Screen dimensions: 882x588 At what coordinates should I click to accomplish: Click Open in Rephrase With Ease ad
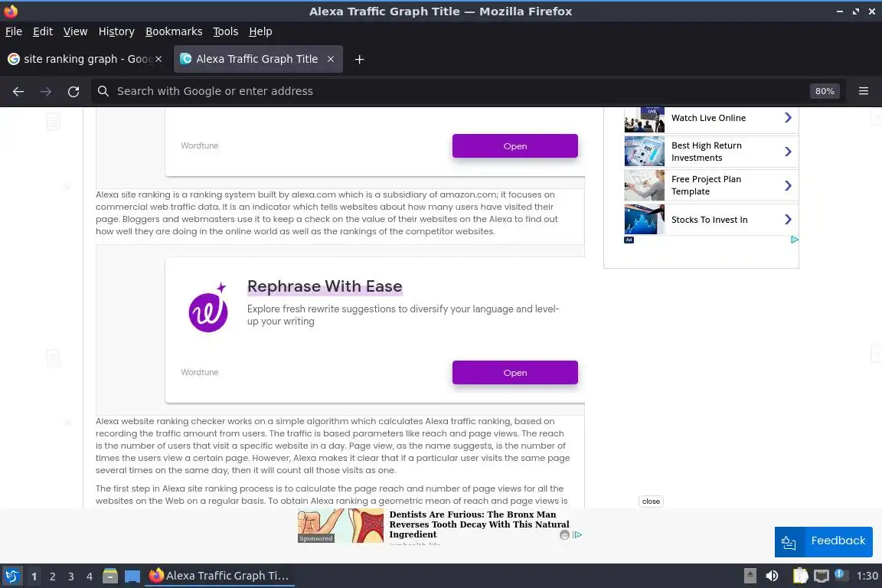(x=514, y=373)
